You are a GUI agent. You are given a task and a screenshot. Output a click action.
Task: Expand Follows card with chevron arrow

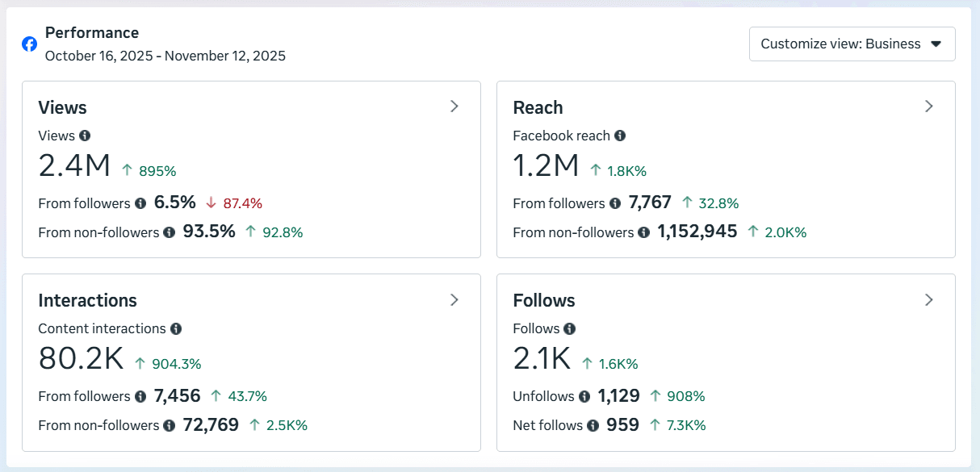point(929,300)
